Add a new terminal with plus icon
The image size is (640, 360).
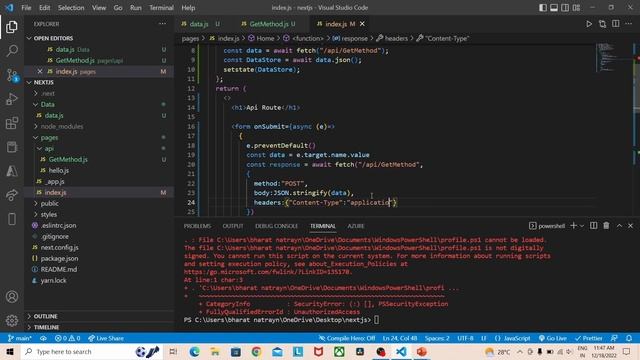(x=573, y=226)
